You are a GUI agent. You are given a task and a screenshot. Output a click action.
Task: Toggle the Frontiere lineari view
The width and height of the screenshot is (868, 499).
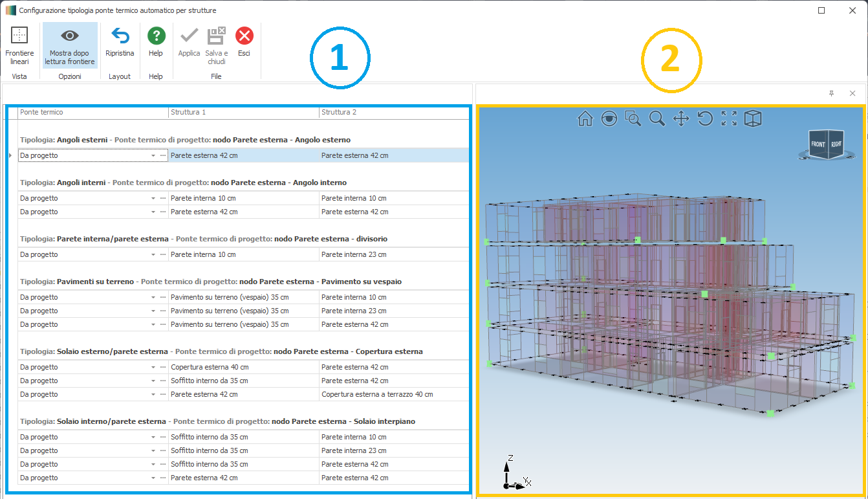(19, 45)
